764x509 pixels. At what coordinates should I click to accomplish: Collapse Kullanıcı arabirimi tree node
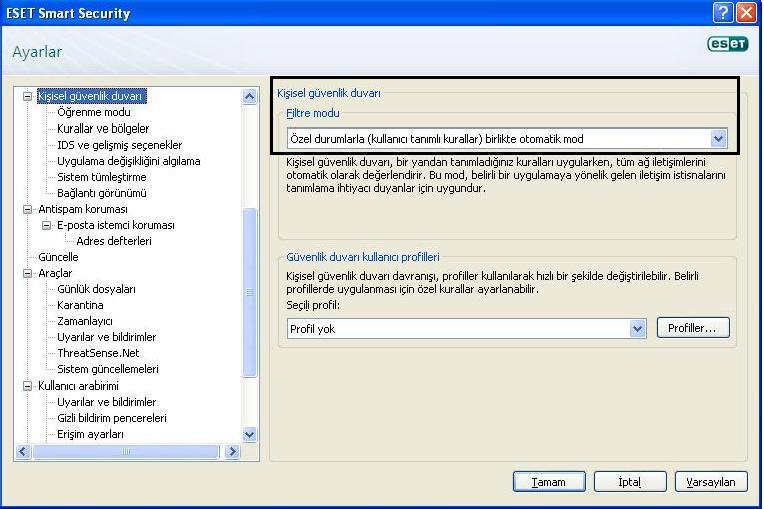pos(28,386)
